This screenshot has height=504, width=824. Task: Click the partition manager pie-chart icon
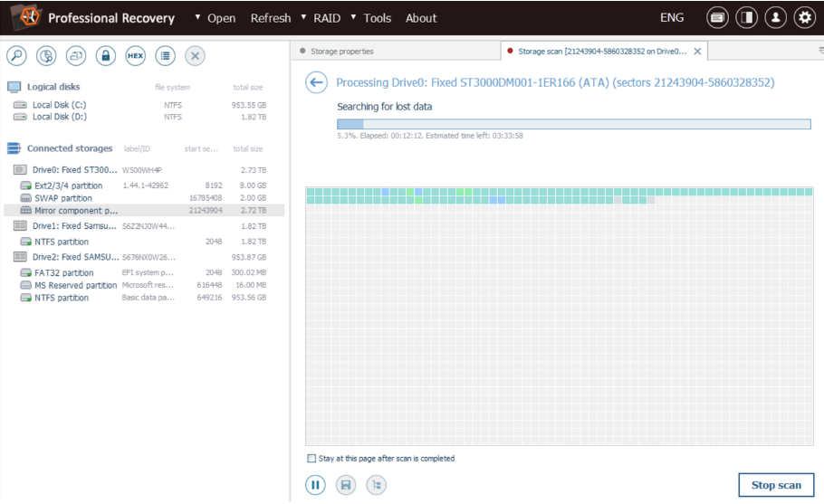(x=46, y=56)
